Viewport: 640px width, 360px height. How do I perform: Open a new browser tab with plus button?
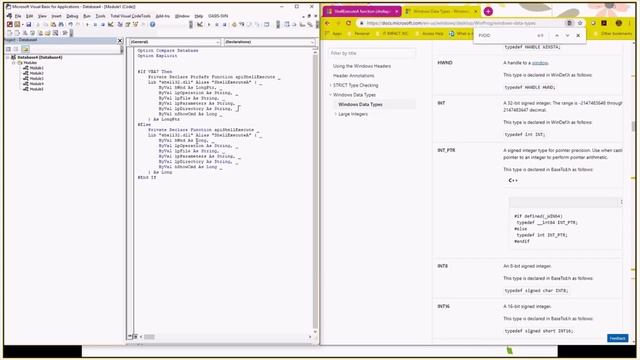[488, 11]
